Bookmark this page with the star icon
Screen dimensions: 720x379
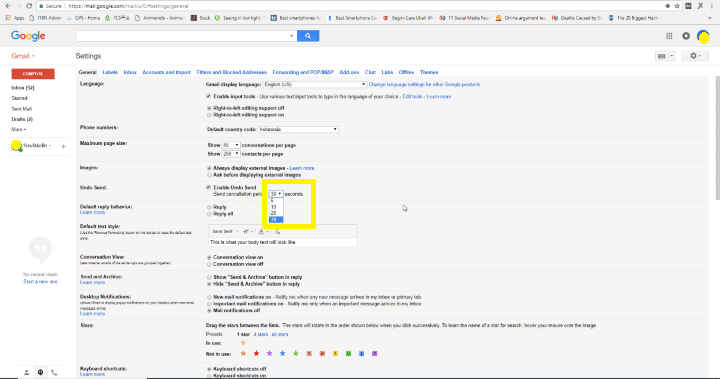677,6
